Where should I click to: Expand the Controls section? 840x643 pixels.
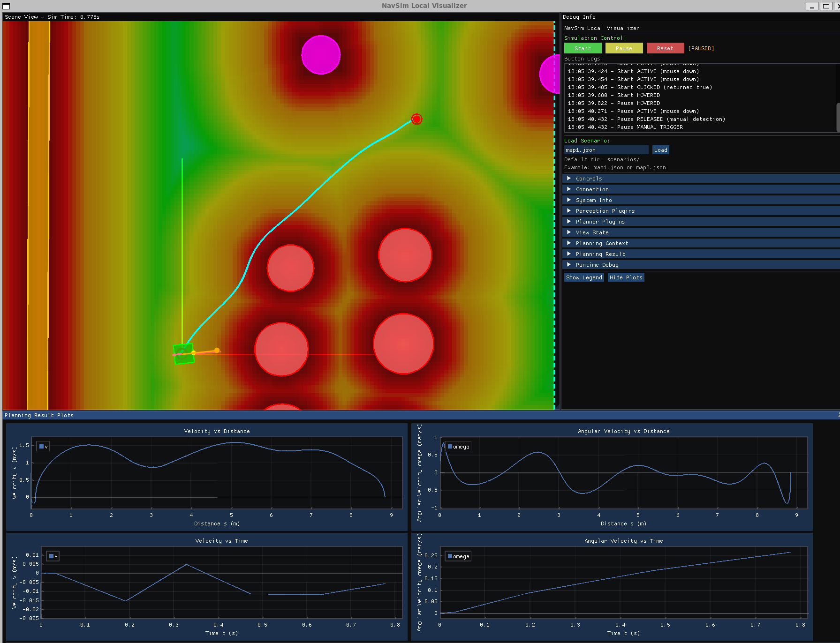(x=589, y=179)
